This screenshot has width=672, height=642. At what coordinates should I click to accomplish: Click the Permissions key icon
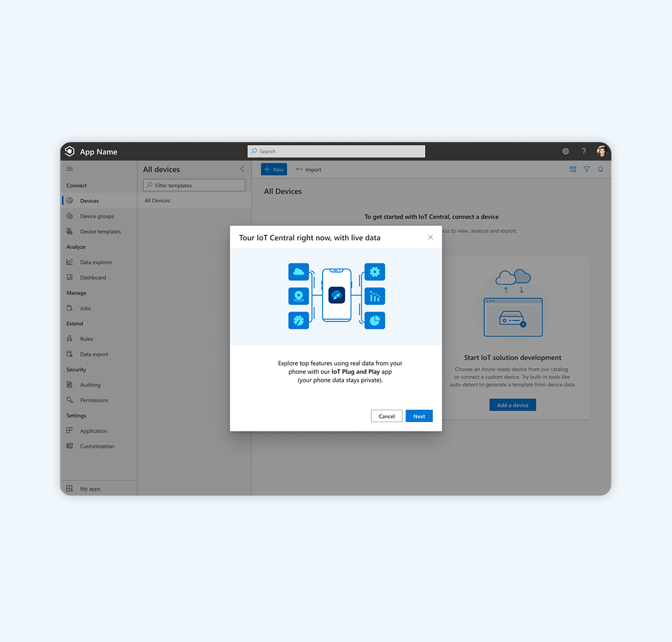point(70,400)
